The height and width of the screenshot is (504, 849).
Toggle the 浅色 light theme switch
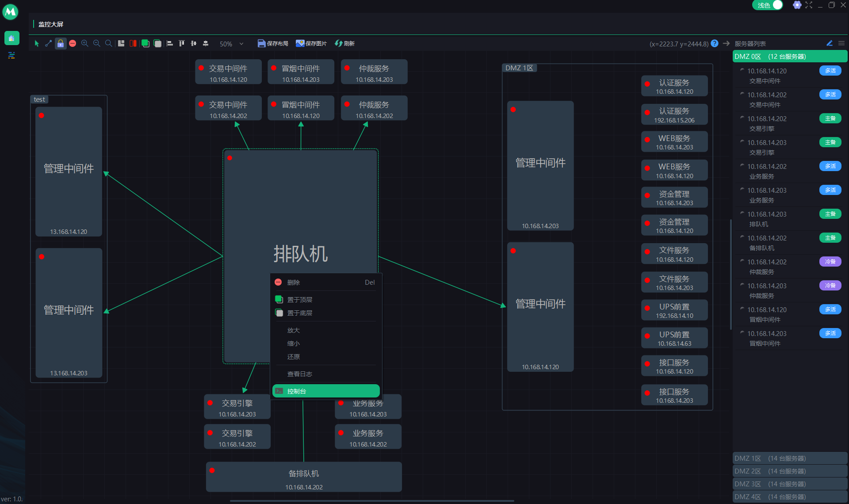tap(768, 5)
